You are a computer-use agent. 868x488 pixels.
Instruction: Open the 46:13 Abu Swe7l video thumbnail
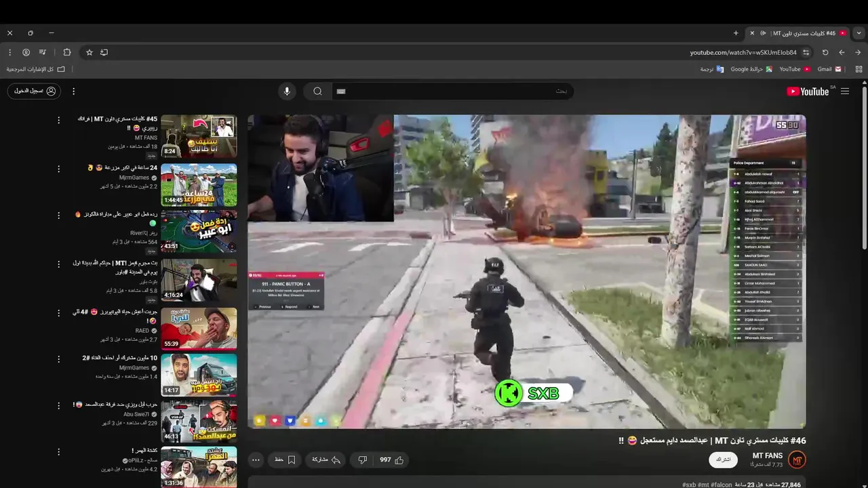tap(199, 422)
